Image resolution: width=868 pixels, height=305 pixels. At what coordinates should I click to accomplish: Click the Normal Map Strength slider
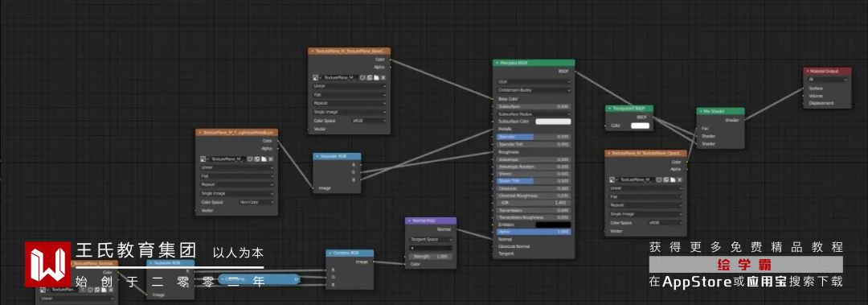click(x=431, y=256)
